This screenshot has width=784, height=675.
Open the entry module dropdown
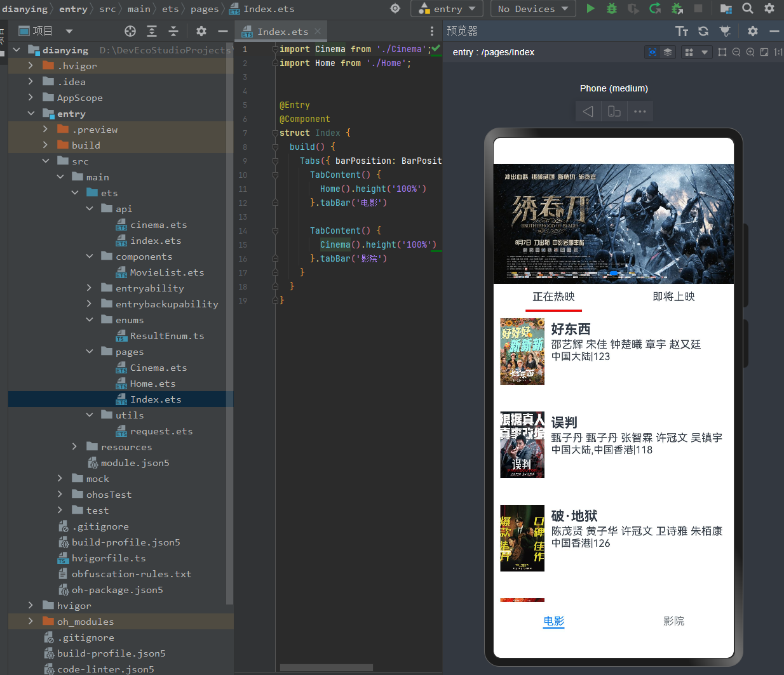(x=447, y=9)
